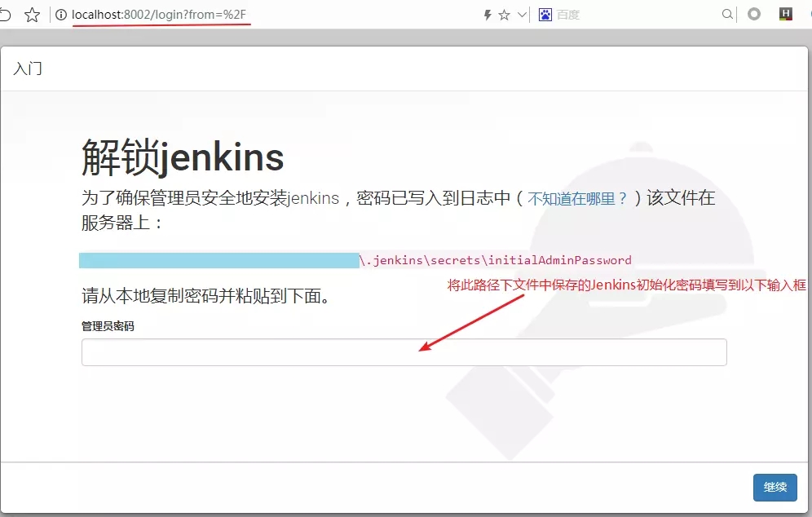Click the green H extension icon
The image size is (812, 517).
(787, 14)
